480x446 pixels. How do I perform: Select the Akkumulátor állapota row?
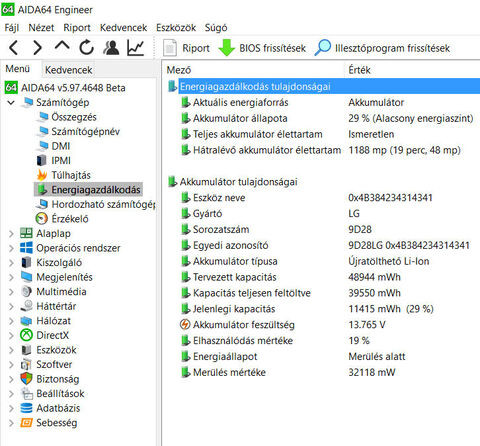pyautogui.click(x=240, y=118)
